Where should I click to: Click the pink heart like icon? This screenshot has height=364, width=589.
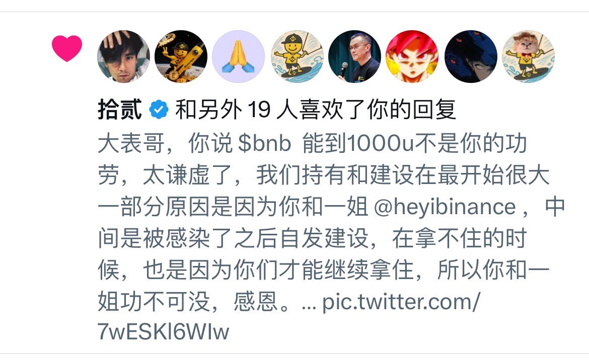(67, 48)
